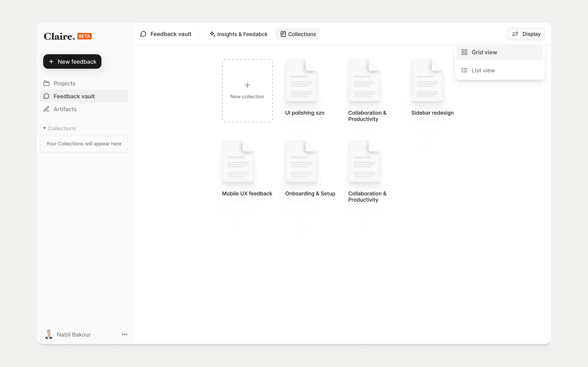
Task: Open Artifacts in the sidebar
Action: pyautogui.click(x=84, y=109)
